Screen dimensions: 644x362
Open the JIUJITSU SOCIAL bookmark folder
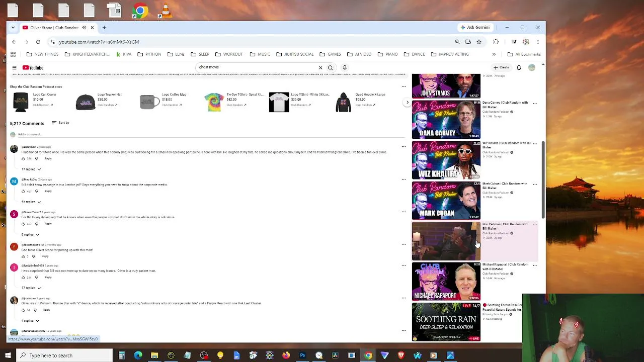point(294,54)
